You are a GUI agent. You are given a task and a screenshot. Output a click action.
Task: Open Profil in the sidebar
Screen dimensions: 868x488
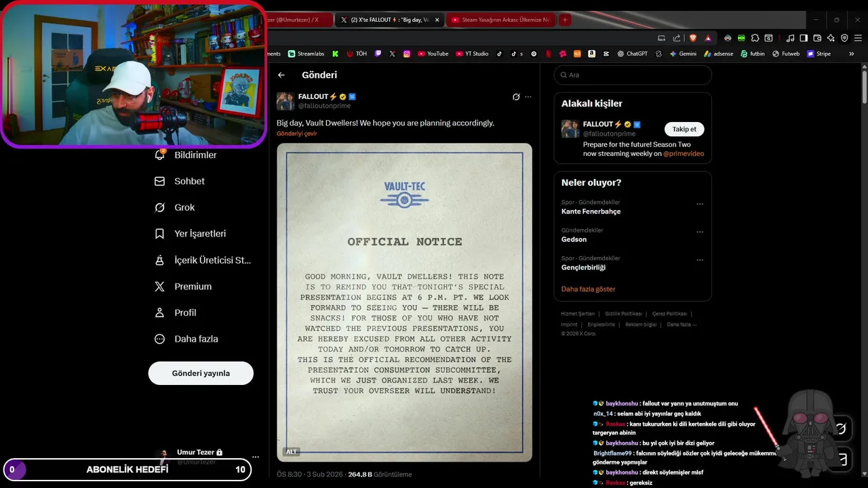[x=175, y=312]
